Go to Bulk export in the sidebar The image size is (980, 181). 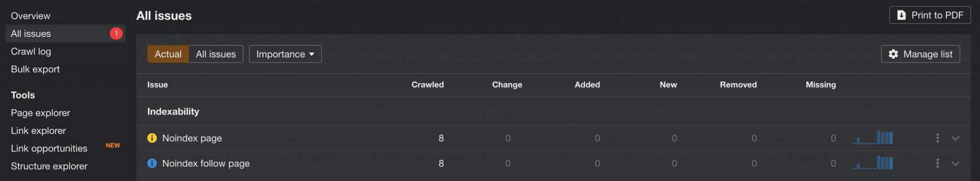(35, 69)
